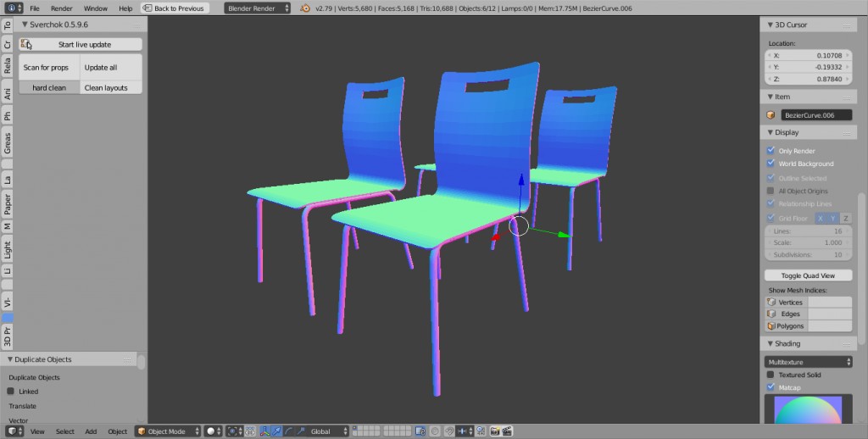Toggle the 3D manipulator widget
Image resolution: width=868 pixels, height=439 pixels.
click(264, 431)
